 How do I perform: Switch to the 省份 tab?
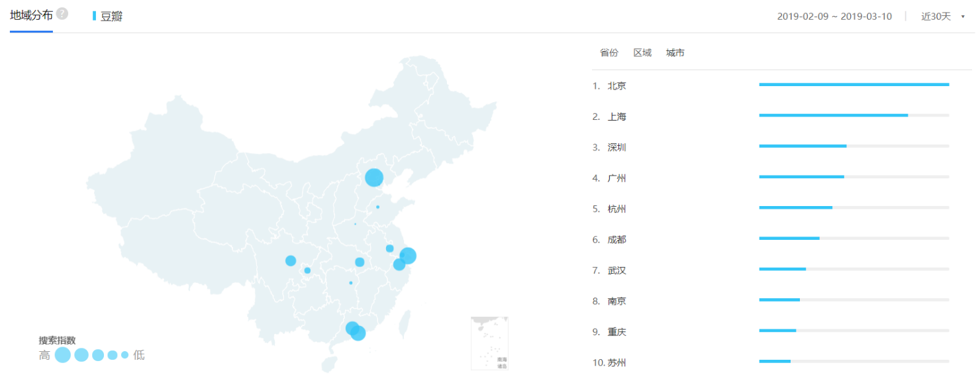point(609,53)
